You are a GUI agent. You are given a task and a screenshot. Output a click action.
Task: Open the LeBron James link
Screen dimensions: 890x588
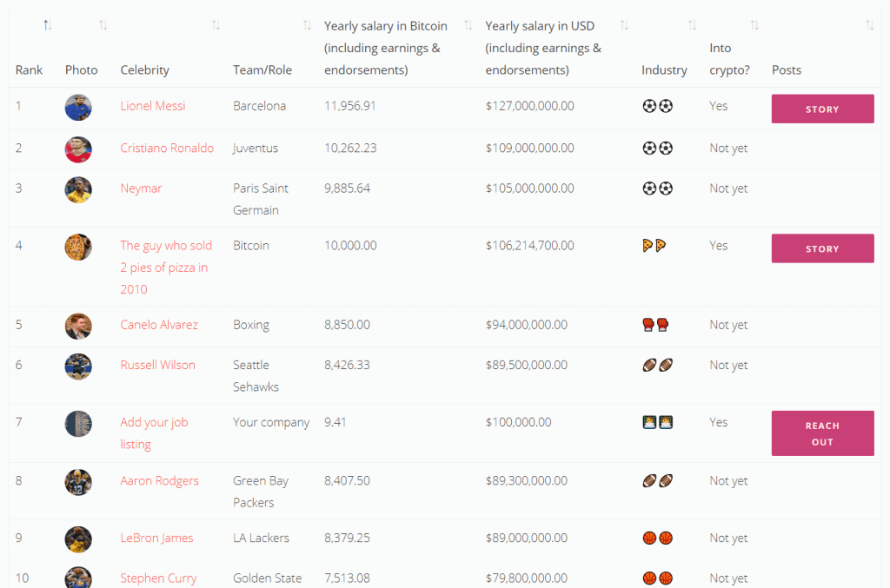pyautogui.click(x=156, y=538)
